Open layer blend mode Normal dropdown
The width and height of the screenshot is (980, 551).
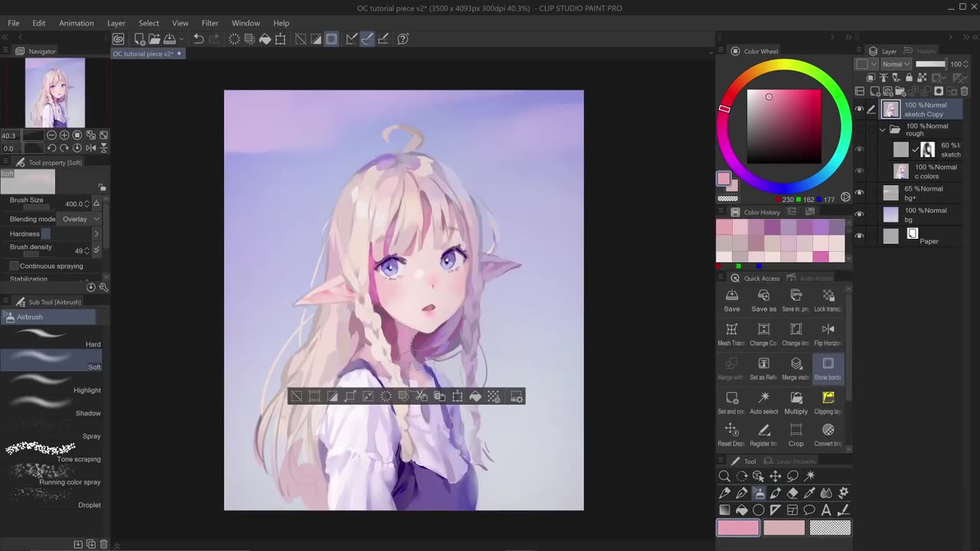point(896,64)
